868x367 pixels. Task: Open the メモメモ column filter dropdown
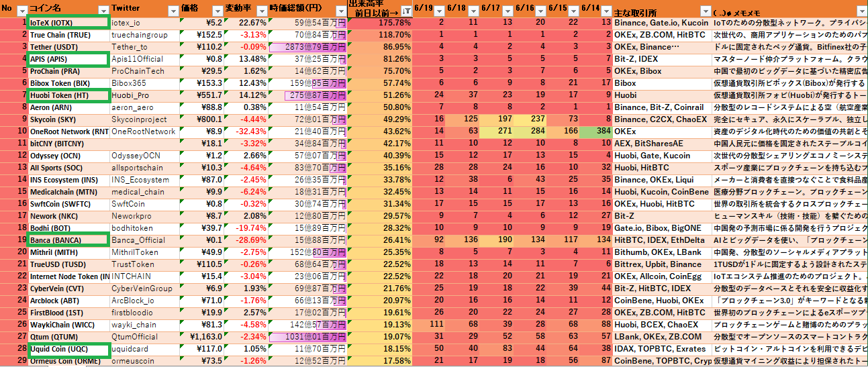861,11
